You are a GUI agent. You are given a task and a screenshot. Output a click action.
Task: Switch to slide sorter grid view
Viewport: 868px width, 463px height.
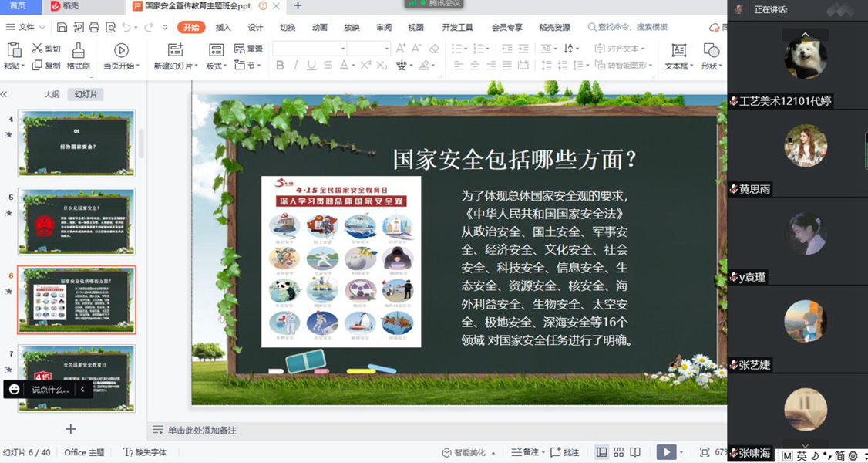[618, 452]
